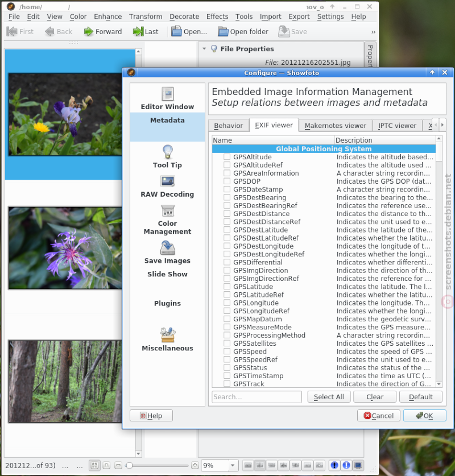
Task: Click the Forward green arrow button
Action: point(103,32)
